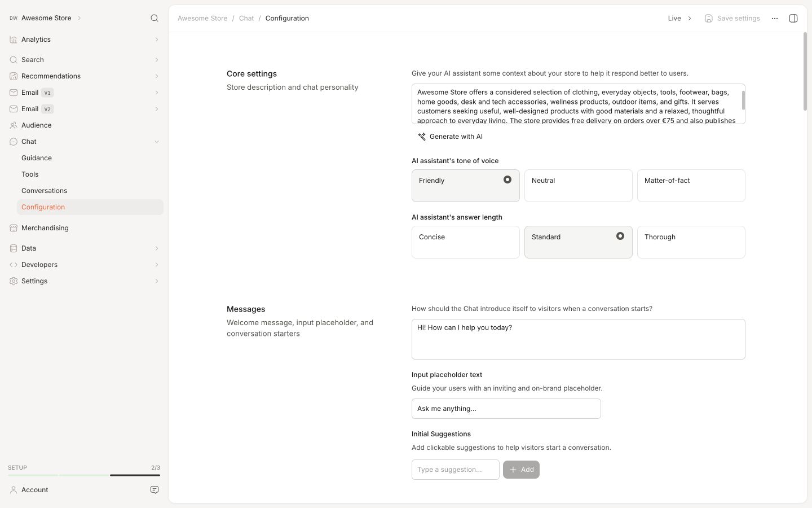Click the Generate with AI sparkle icon
Image resolution: width=812 pixels, height=508 pixels.
point(422,137)
